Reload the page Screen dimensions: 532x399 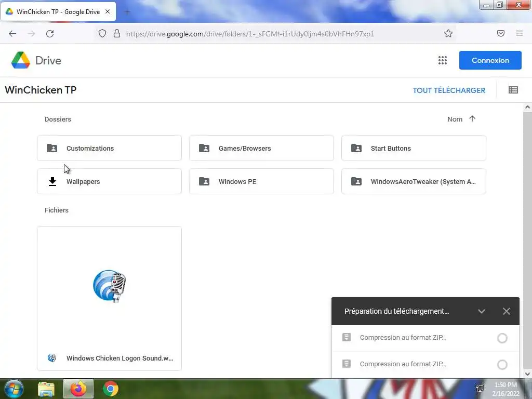[50, 34]
